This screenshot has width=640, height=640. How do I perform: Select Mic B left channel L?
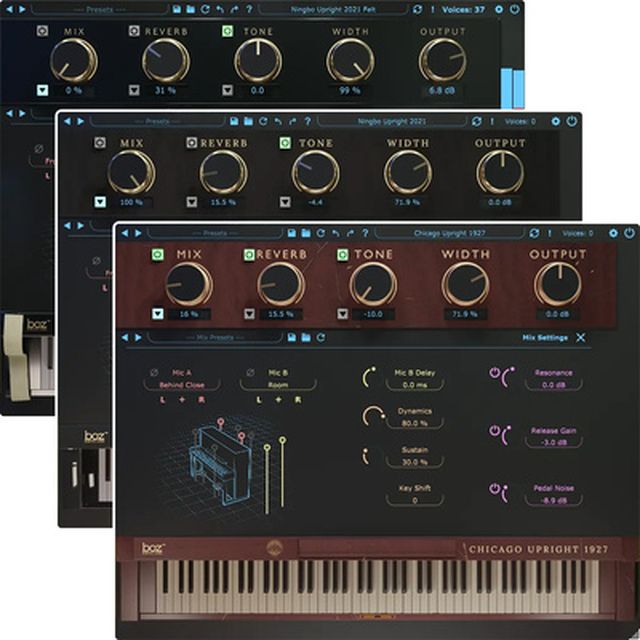[x=259, y=400]
